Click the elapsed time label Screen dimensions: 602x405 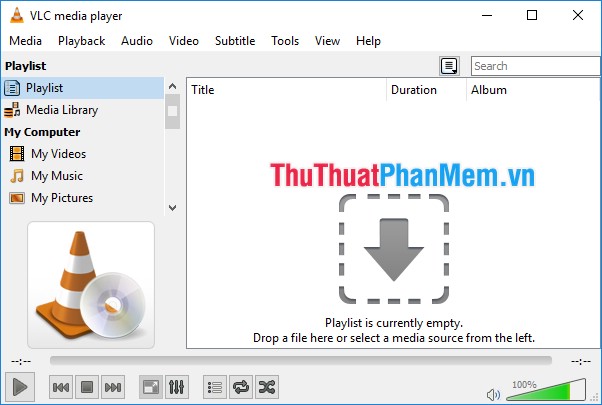[21, 361]
